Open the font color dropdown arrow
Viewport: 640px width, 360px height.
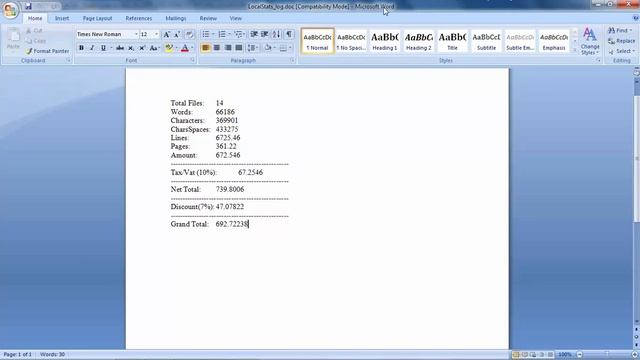click(192, 48)
